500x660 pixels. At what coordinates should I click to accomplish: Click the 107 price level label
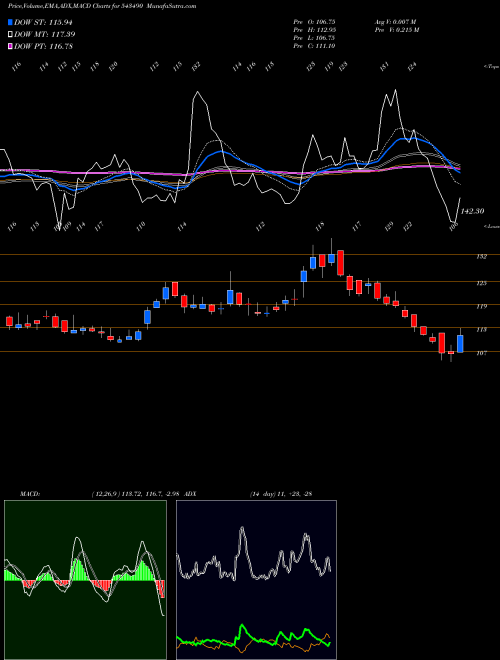(481, 353)
